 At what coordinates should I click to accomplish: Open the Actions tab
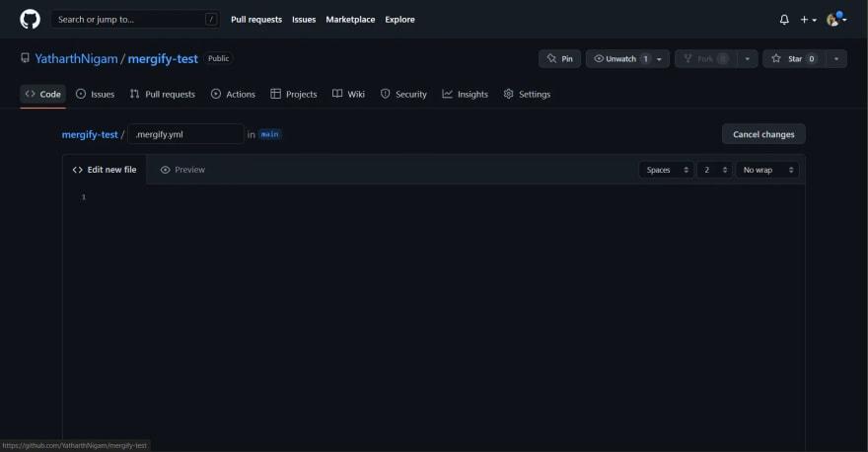[x=233, y=94]
